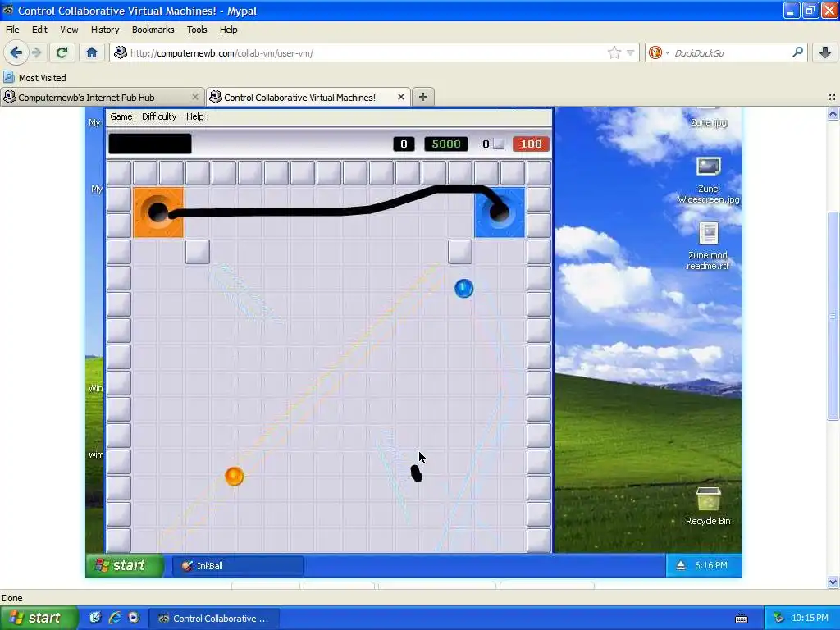
Task: Click the InkBall taskbar button in VM
Action: 237,566
